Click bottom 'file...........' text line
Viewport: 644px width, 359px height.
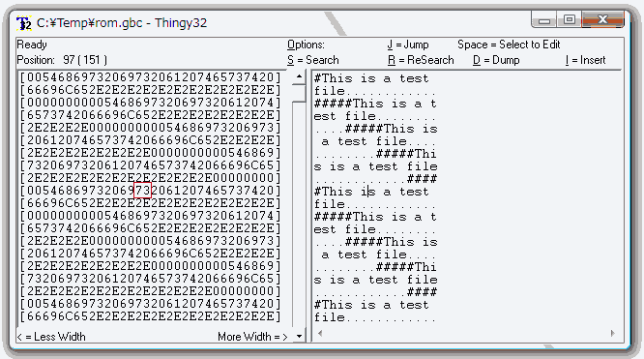375,317
